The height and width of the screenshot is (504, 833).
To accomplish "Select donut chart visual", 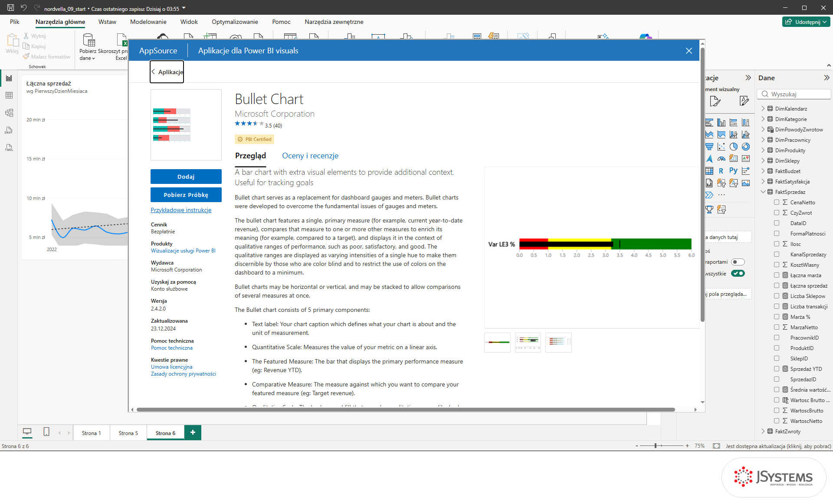I will (x=746, y=147).
